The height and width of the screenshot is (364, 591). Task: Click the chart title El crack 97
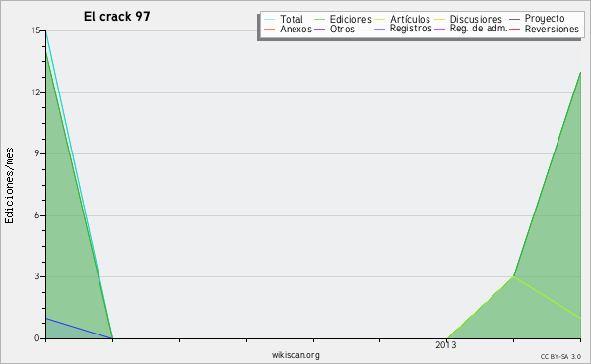pyautogui.click(x=117, y=16)
